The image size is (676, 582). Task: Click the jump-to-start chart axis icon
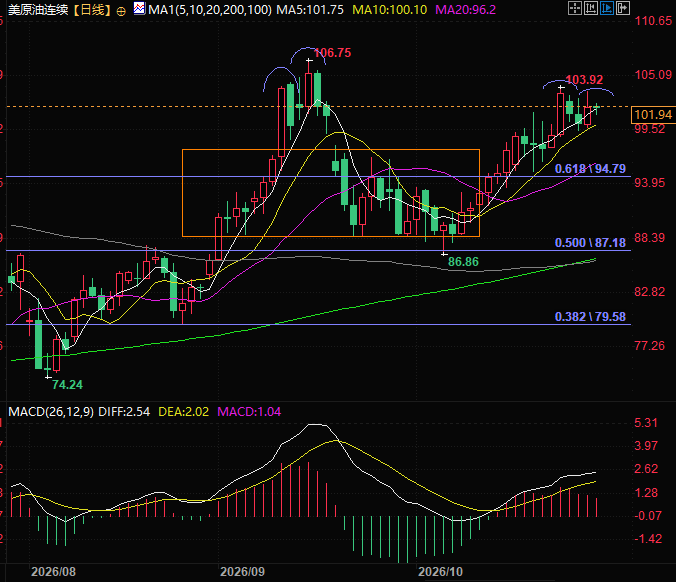(x=591, y=8)
